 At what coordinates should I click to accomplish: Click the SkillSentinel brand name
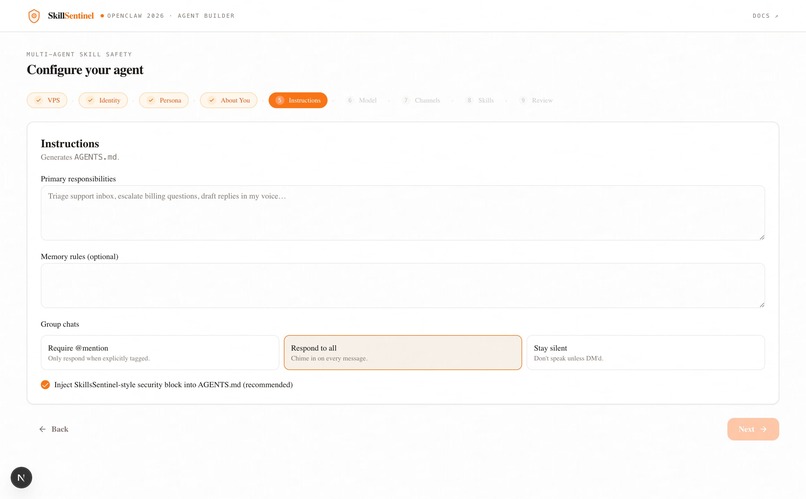click(71, 16)
